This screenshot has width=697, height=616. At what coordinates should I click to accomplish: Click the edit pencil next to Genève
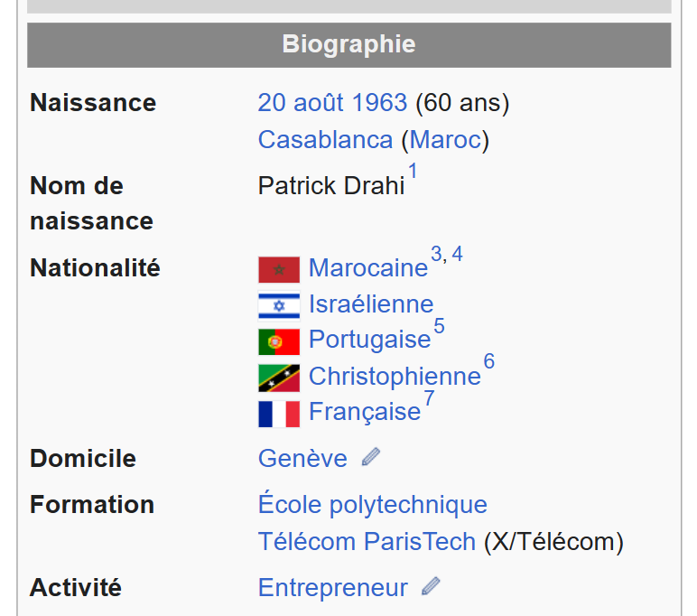(x=370, y=458)
